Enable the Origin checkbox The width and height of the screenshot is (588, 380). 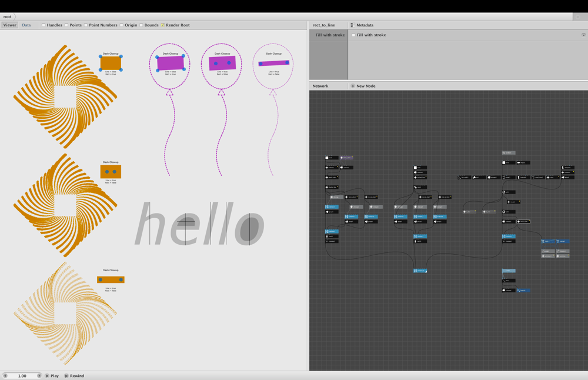[x=122, y=25]
